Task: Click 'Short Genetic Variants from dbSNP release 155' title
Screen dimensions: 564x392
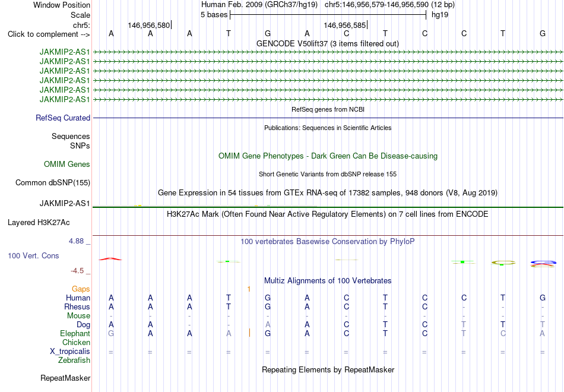Action: tap(328, 174)
